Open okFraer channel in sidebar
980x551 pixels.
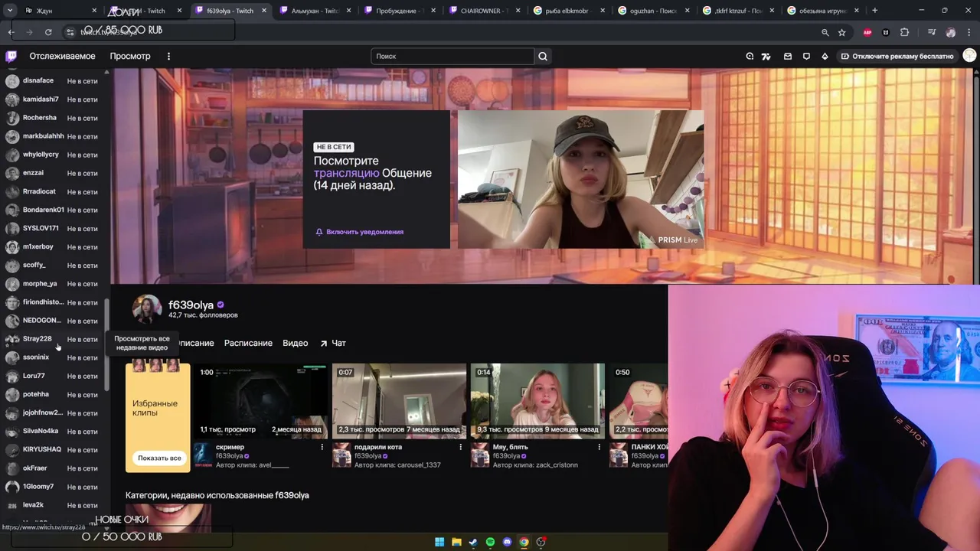[x=52, y=468]
